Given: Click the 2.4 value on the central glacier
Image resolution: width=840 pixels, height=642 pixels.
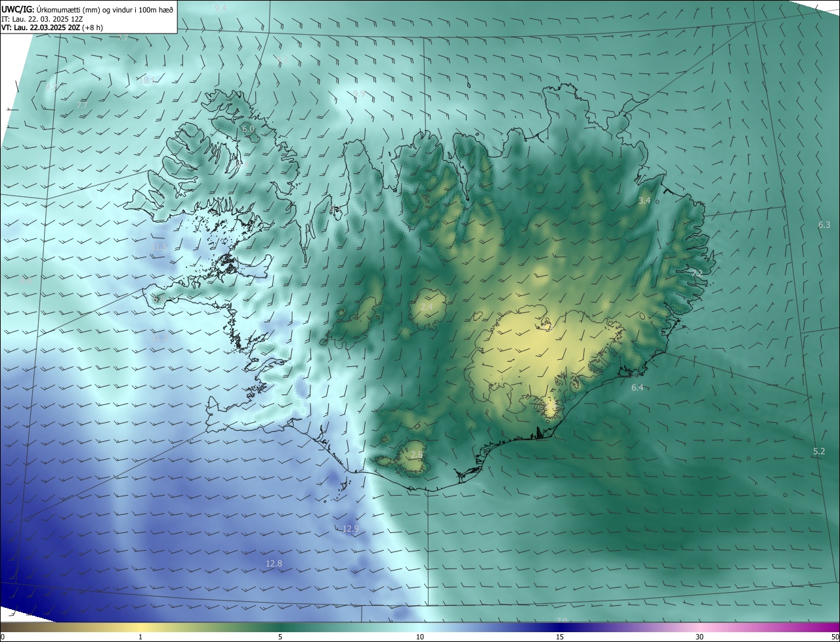Looking at the screenshot, I should click(427, 307).
